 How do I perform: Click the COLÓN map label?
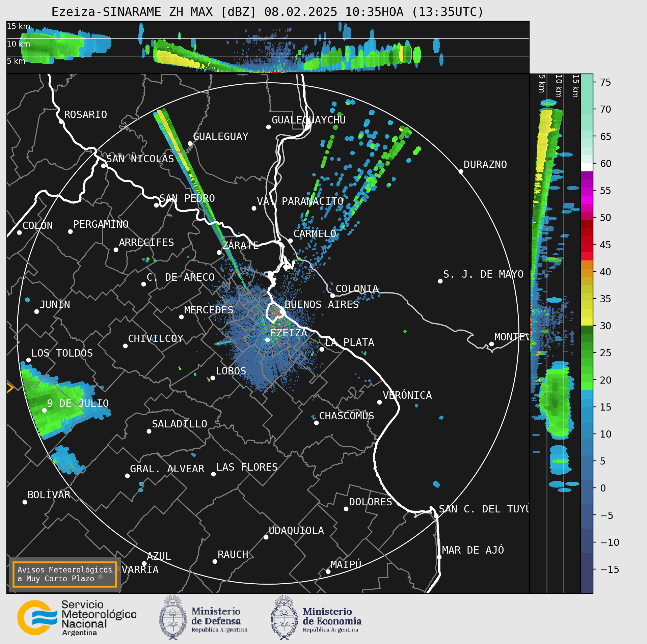tap(37, 225)
